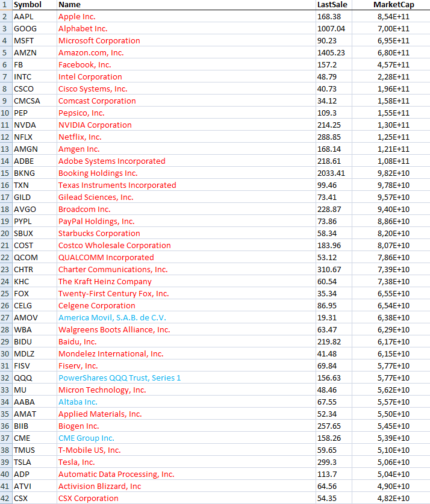
Task: Click the Amgen Inc. cell
Action: pos(187,149)
